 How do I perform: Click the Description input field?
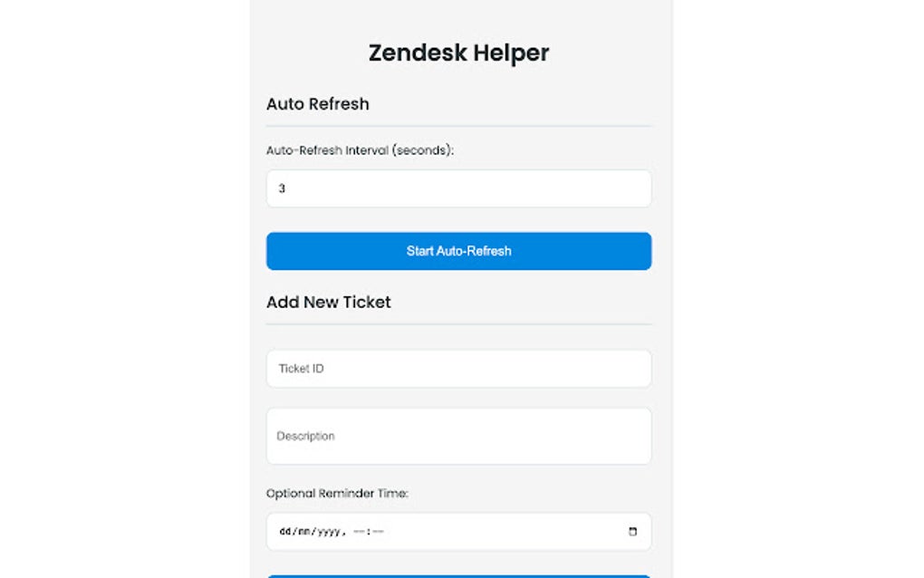[x=457, y=435]
